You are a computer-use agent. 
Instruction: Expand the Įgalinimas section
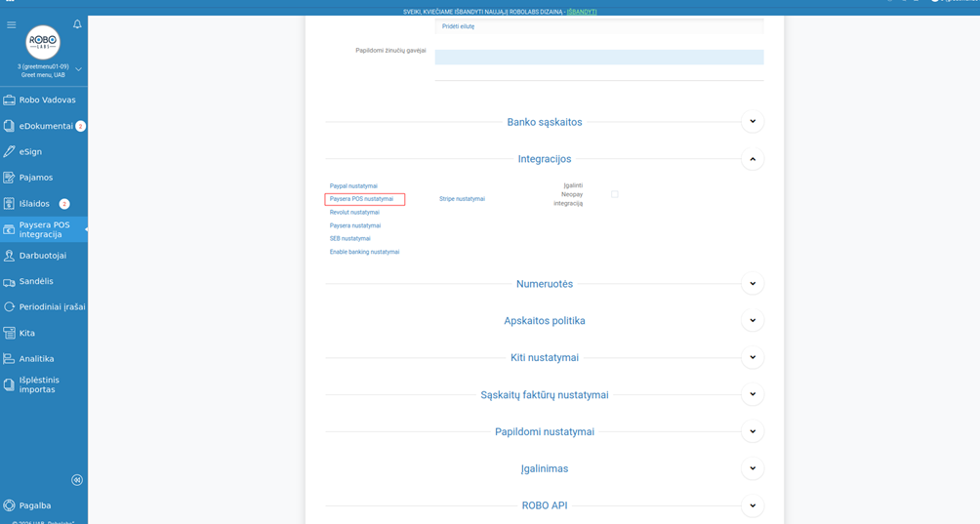[x=753, y=468]
